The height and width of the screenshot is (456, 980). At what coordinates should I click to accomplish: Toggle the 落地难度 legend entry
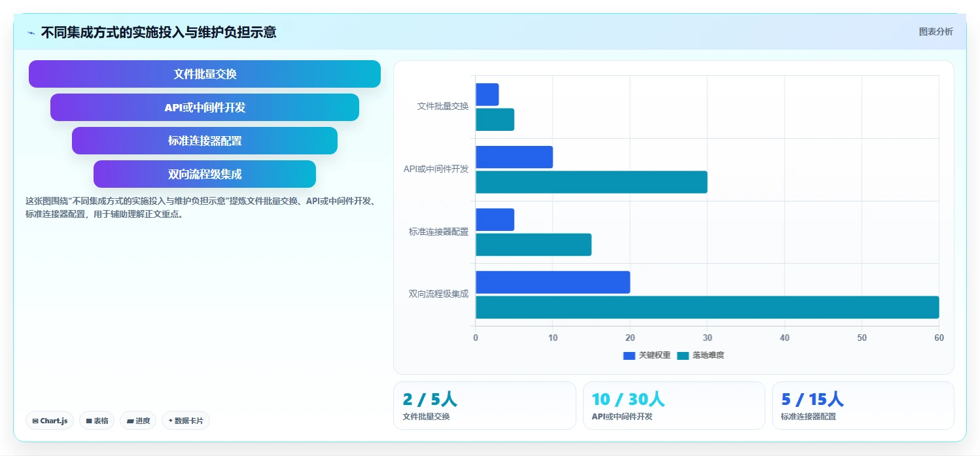(701, 355)
